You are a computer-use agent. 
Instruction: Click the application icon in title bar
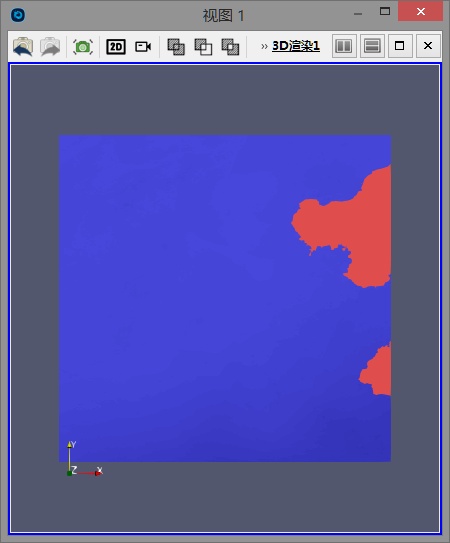pos(18,15)
